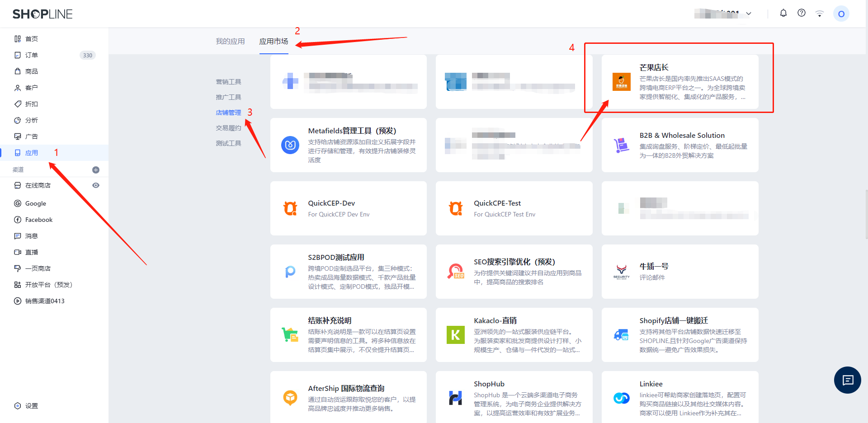Open 结账补充说明 app title
The image size is (868, 423).
[330, 320]
